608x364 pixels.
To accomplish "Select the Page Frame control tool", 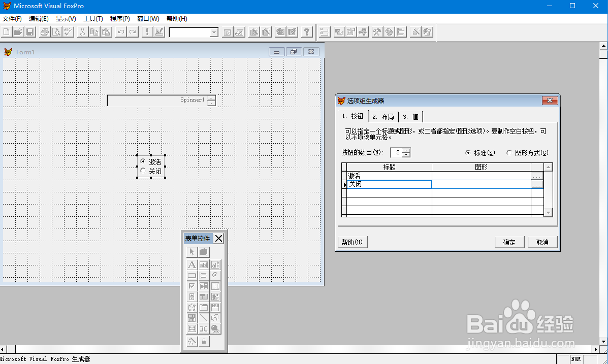I will click(x=204, y=308).
